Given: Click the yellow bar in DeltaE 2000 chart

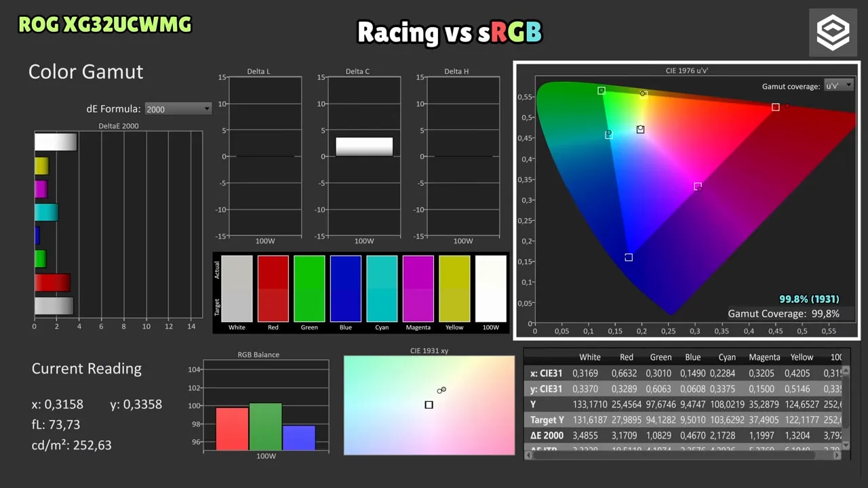Looking at the screenshot, I should [x=42, y=166].
